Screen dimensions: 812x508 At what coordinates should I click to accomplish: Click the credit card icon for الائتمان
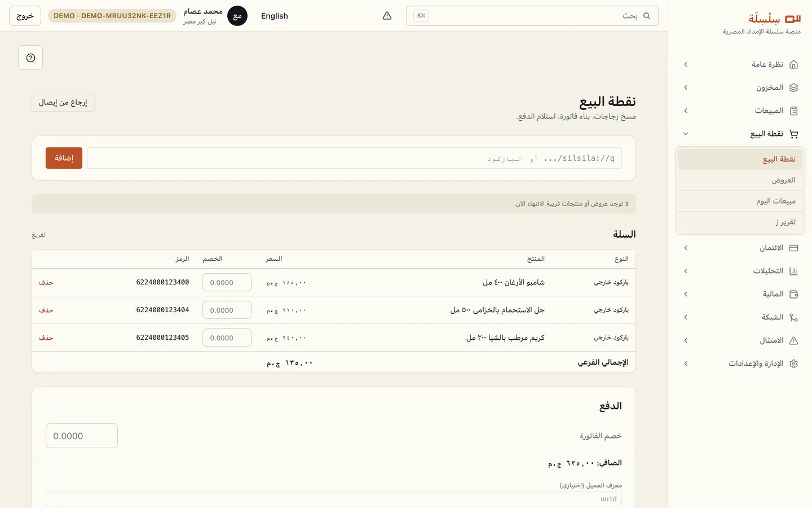(794, 248)
